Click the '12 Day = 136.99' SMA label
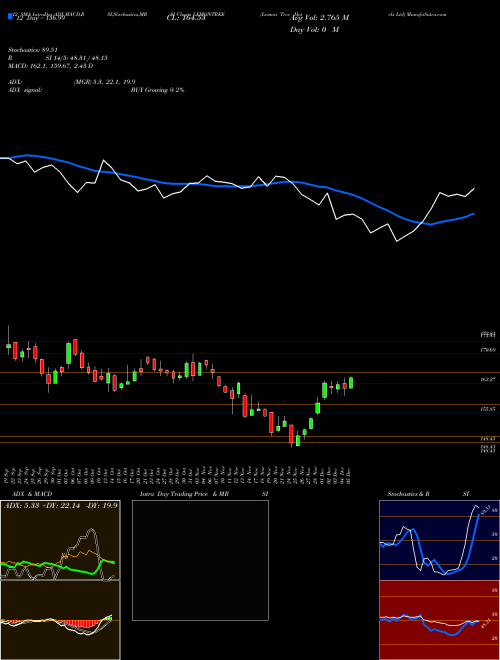Viewport: 500px width, 660px height. coord(40,17)
